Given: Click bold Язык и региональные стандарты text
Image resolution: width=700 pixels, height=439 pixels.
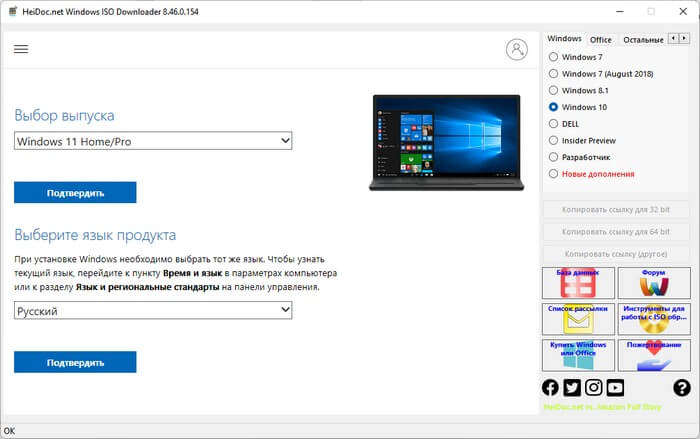Looking at the screenshot, I should point(148,287).
